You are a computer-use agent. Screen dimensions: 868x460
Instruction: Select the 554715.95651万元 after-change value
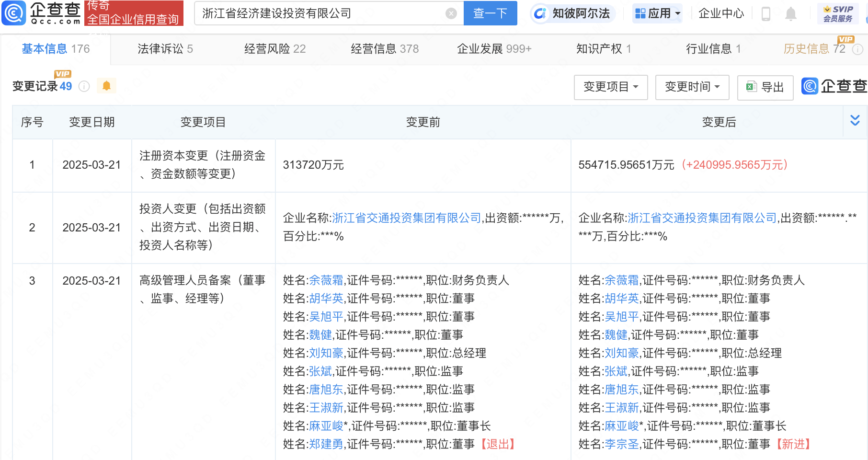[x=626, y=165]
